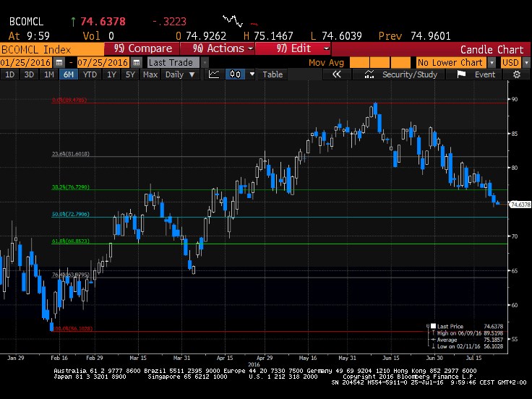Select the 1D time range
The width and height of the screenshot is (532, 399).
pyautogui.click(x=10, y=74)
